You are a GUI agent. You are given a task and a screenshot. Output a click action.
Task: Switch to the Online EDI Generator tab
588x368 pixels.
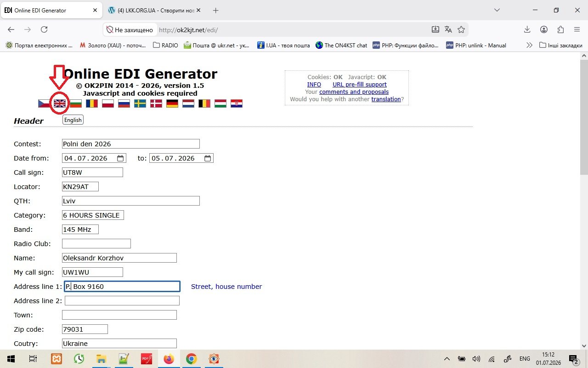pyautogui.click(x=51, y=10)
